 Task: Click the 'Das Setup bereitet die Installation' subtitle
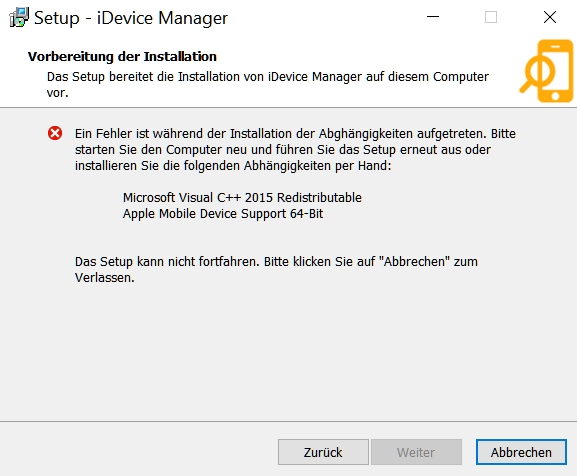[268, 85]
